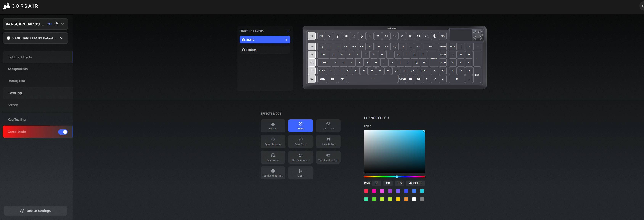Select the Watercolor effect mode
Screen dimensions: 644x220
tap(328, 125)
